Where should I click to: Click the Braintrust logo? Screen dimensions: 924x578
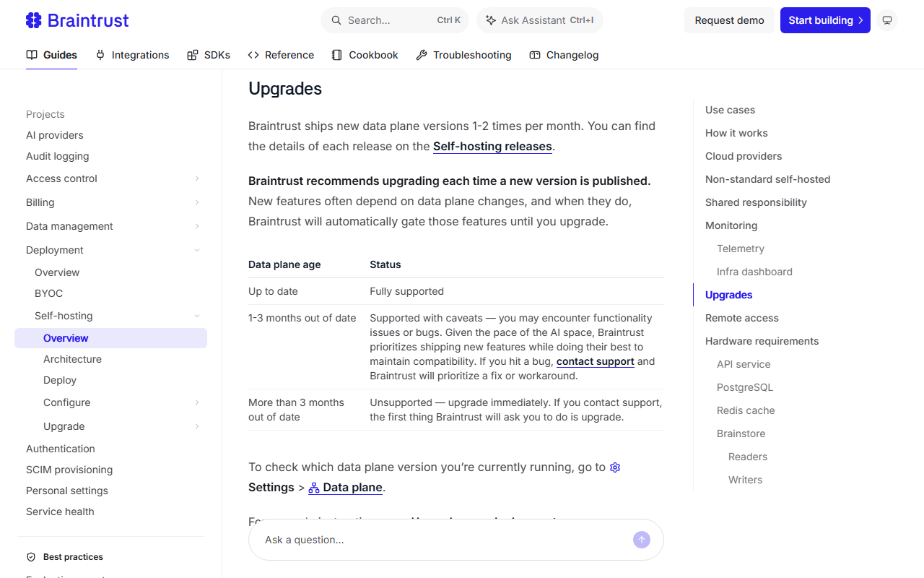pyautogui.click(x=77, y=20)
